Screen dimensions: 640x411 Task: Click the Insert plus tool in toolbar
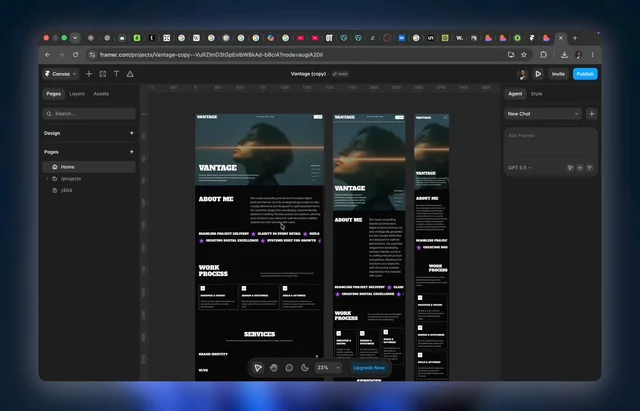(89, 74)
